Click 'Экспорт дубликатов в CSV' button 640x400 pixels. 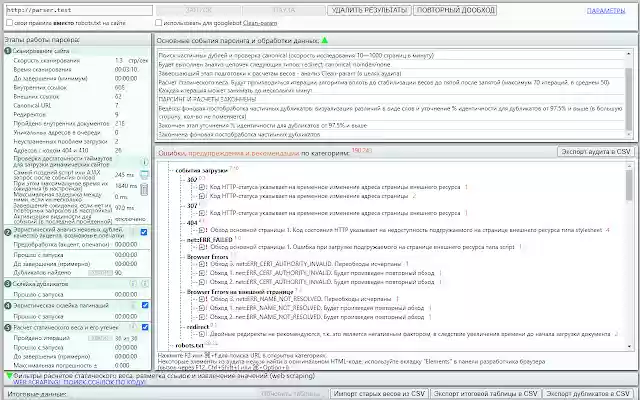coord(588,394)
